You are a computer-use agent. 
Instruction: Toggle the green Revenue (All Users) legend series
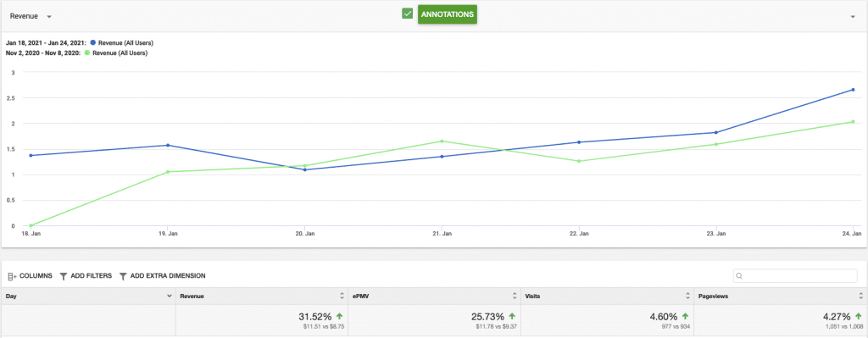pyautogui.click(x=115, y=53)
